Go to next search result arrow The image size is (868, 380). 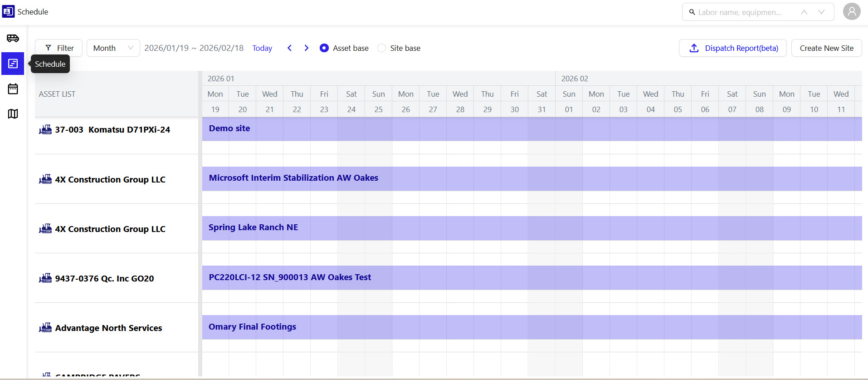821,12
